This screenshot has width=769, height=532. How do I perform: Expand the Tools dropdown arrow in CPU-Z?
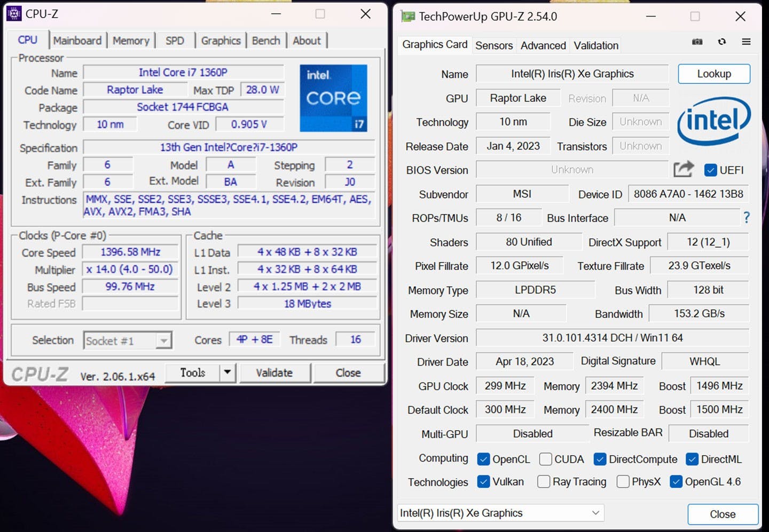click(x=227, y=372)
